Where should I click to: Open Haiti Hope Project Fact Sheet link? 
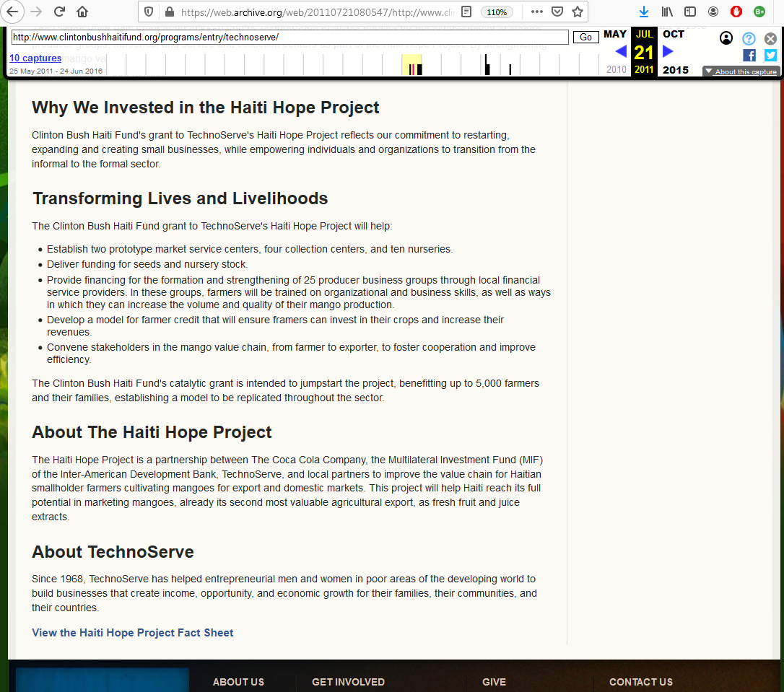(133, 633)
